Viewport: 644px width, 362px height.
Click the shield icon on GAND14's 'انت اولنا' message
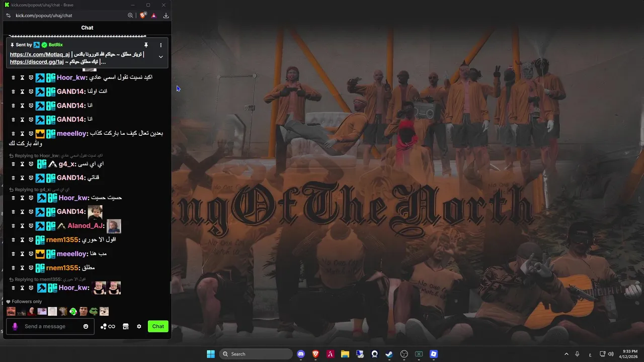point(31,92)
